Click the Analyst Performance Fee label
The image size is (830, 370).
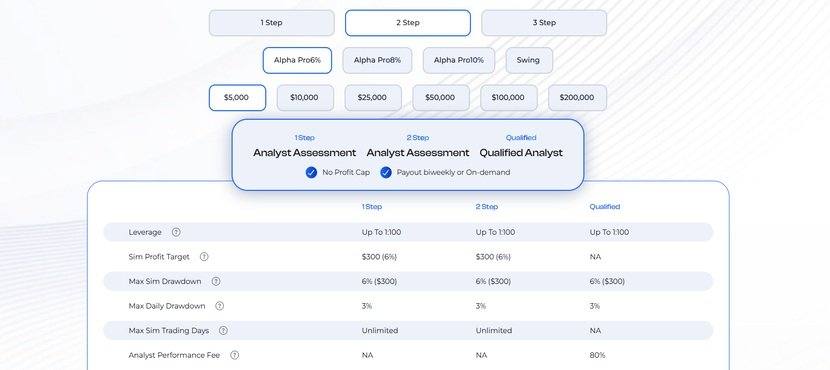point(174,355)
